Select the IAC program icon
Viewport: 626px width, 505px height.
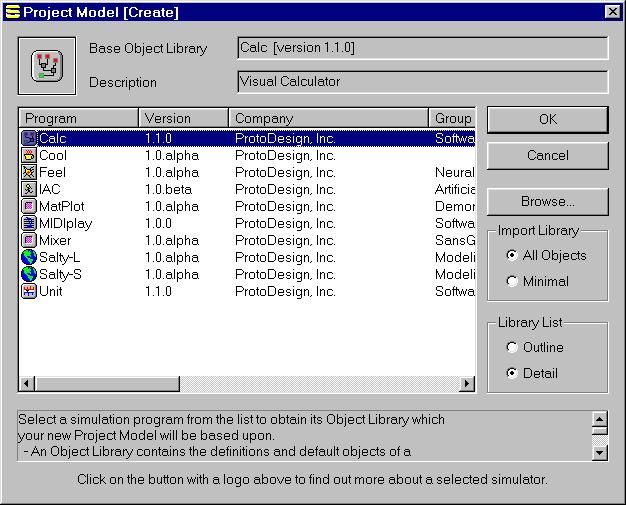tap(29, 190)
